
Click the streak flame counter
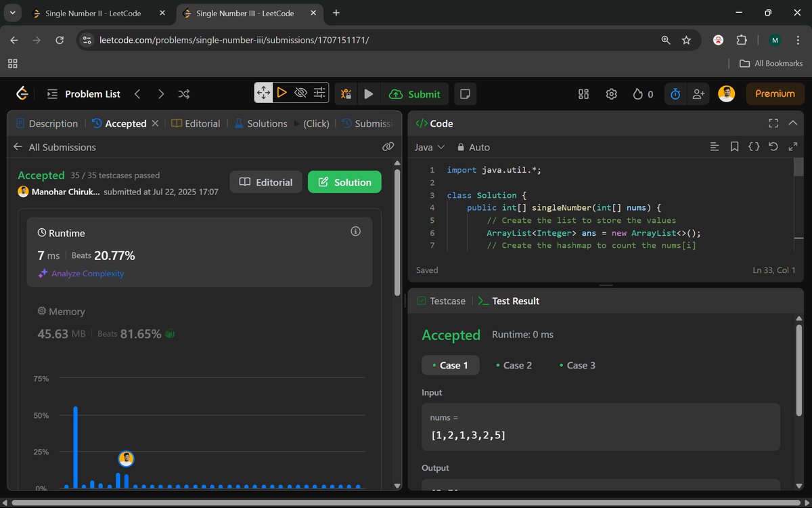(643, 94)
